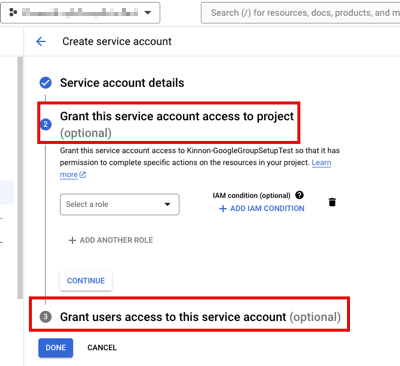Click the step 3 number badge
Image resolution: width=400 pixels, height=366 pixels.
(x=46, y=317)
